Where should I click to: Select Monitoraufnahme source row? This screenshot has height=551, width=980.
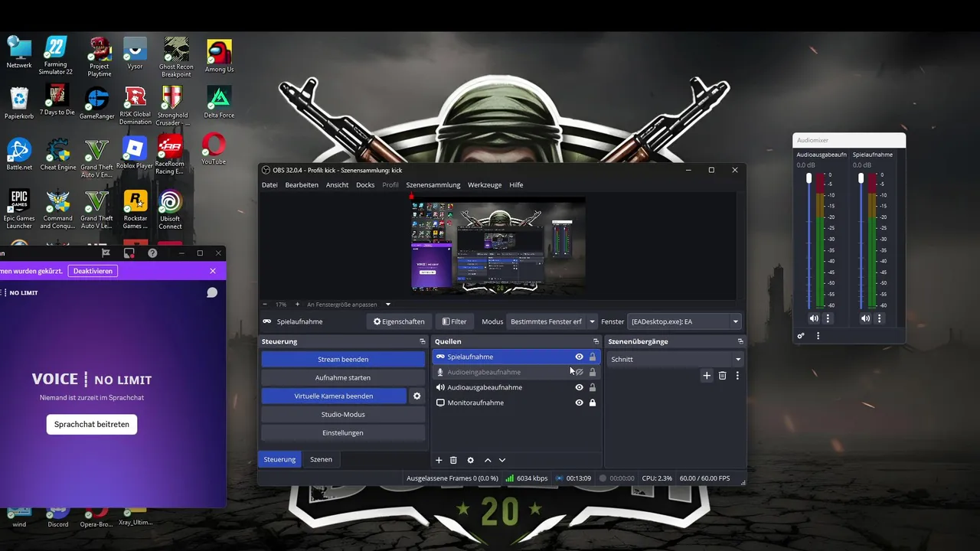coord(515,403)
